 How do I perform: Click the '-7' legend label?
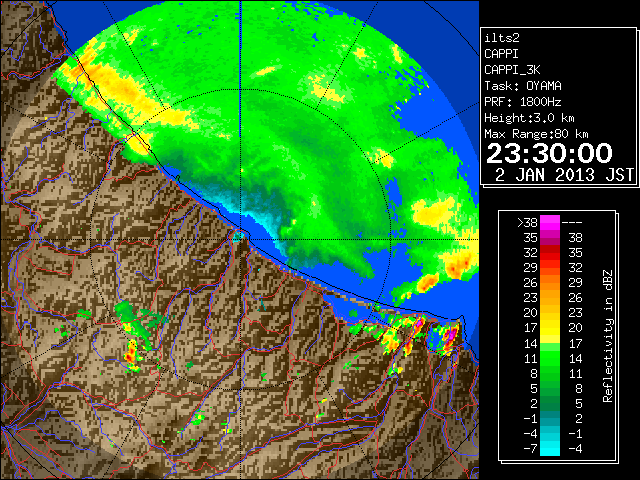pos(531,449)
